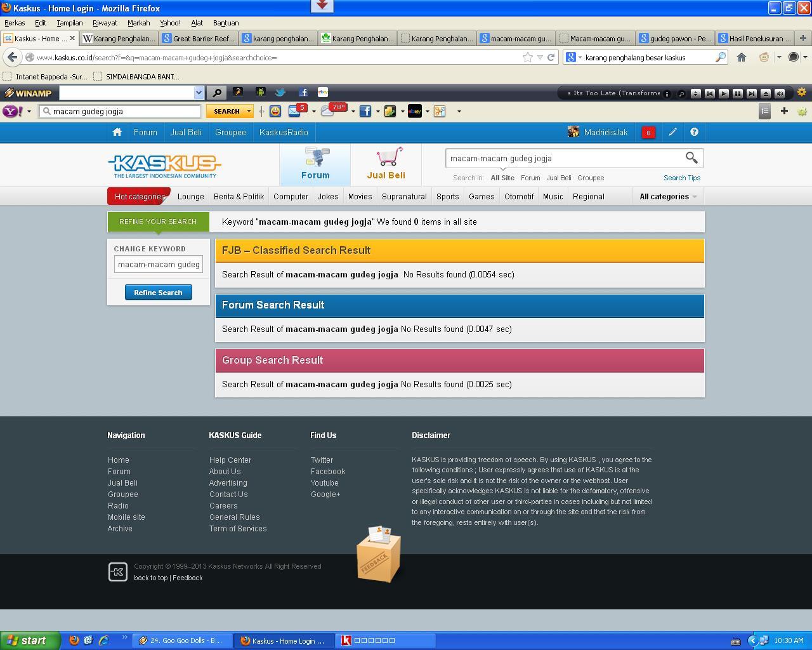Click scissors icon on Yahoo toolbar
Screen dimensions: 812x650
coord(440,111)
